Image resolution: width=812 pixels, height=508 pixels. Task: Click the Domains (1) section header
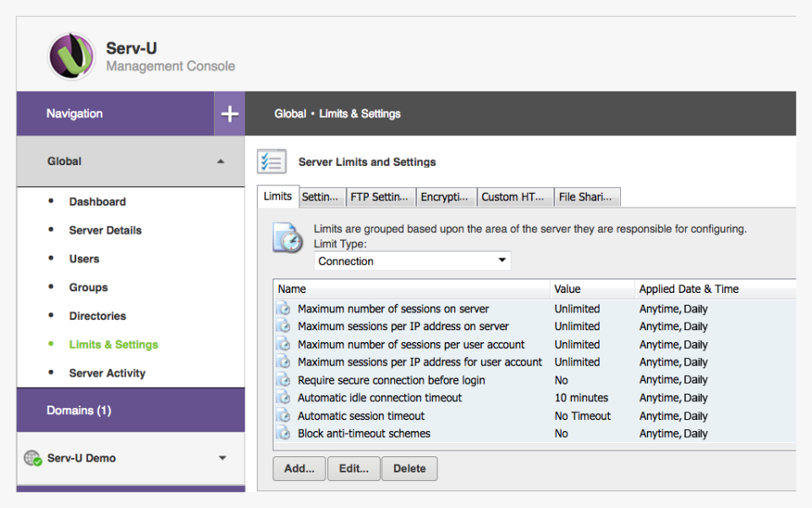79,410
